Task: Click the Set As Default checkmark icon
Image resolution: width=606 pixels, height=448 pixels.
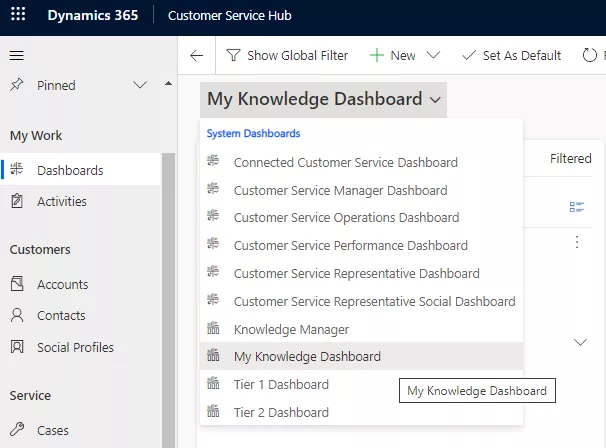Action: [469, 55]
